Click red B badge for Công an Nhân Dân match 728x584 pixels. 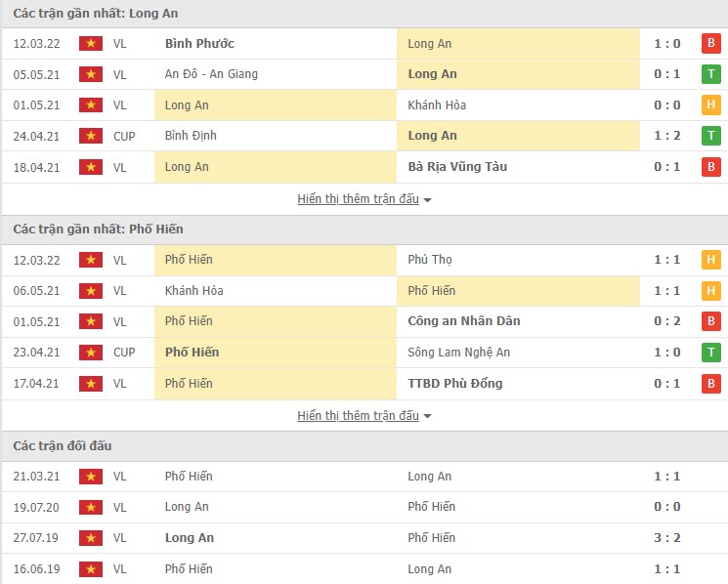[710, 321]
